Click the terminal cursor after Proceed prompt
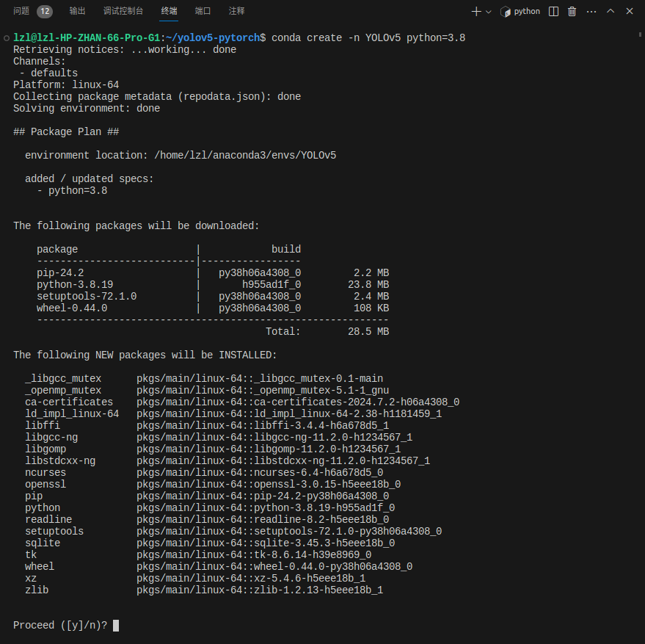 point(116,626)
